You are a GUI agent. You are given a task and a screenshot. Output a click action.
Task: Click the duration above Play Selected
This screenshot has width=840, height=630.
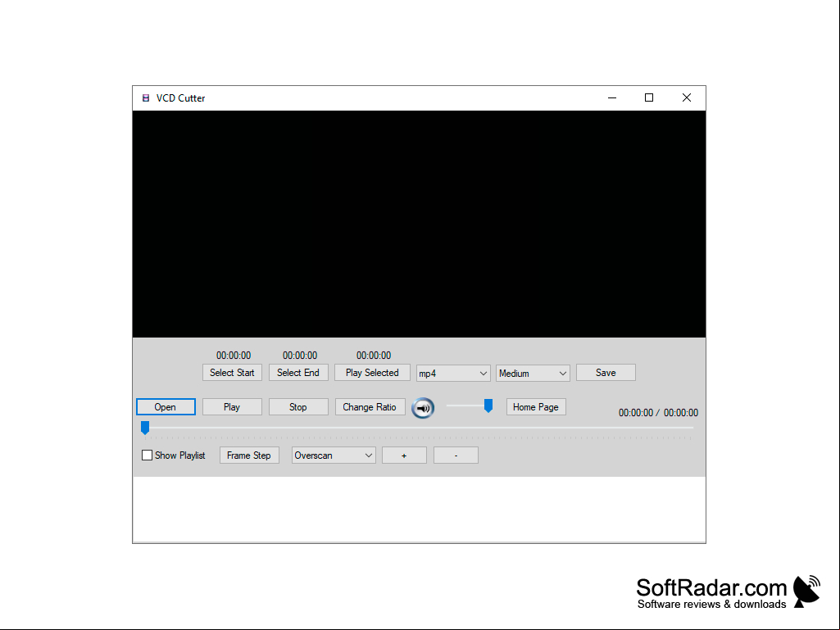[x=374, y=356]
